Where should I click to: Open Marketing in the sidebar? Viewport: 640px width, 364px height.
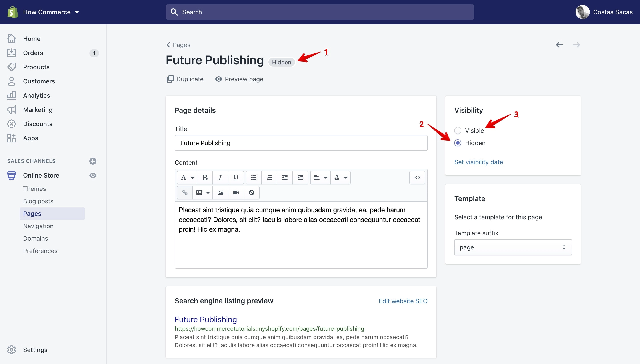[38, 109]
